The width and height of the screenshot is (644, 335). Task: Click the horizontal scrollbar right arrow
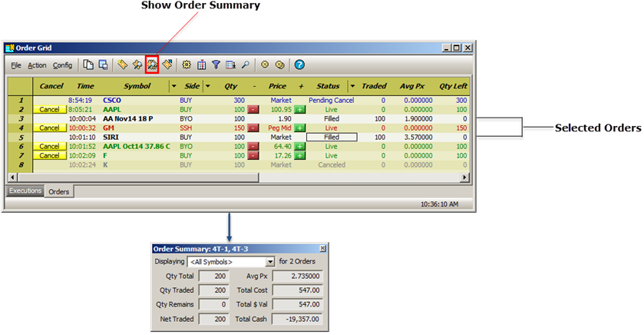(x=464, y=177)
